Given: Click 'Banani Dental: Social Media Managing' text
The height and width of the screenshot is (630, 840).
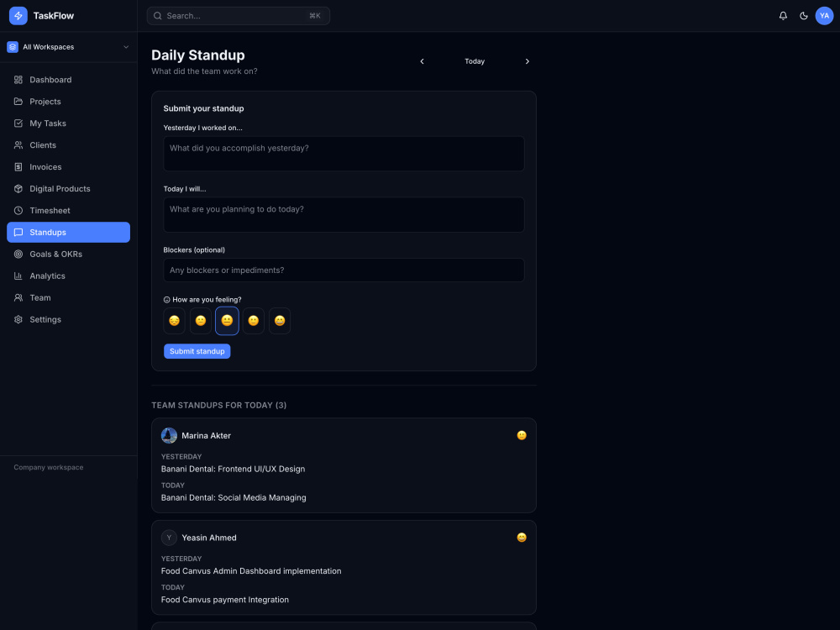Looking at the screenshot, I should [234, 497].
